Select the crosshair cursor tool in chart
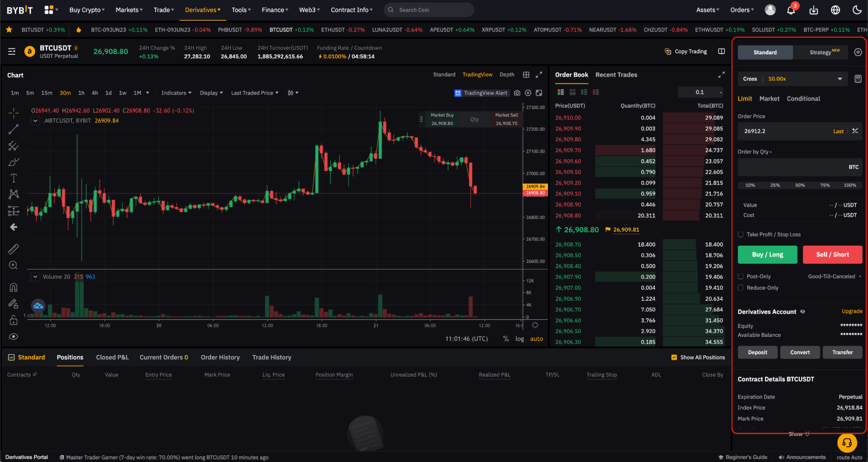 13,113
